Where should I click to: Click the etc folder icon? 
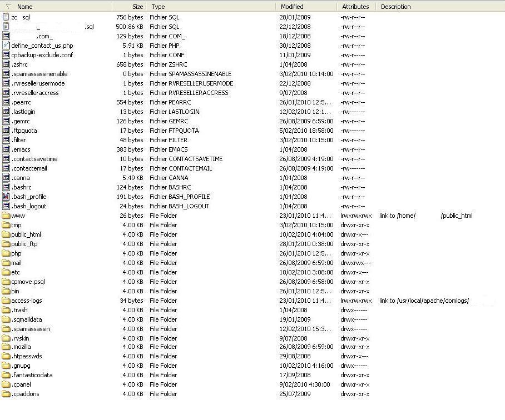click(x=6, y=272)
